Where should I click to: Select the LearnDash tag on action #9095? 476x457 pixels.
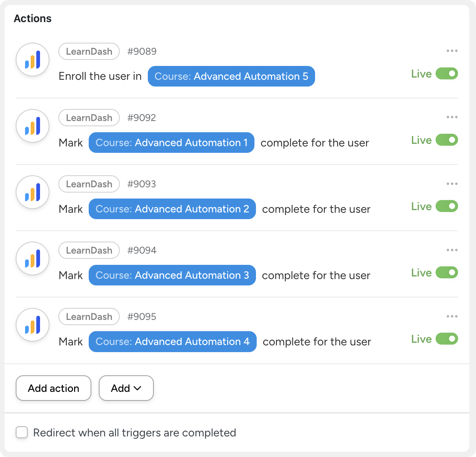[89, 317]
